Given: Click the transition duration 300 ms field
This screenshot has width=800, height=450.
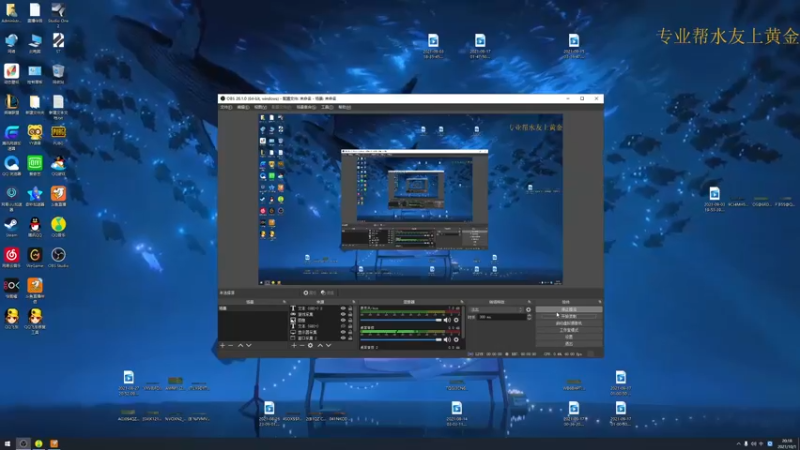Looking at the screenshot, I should (503, 317).
